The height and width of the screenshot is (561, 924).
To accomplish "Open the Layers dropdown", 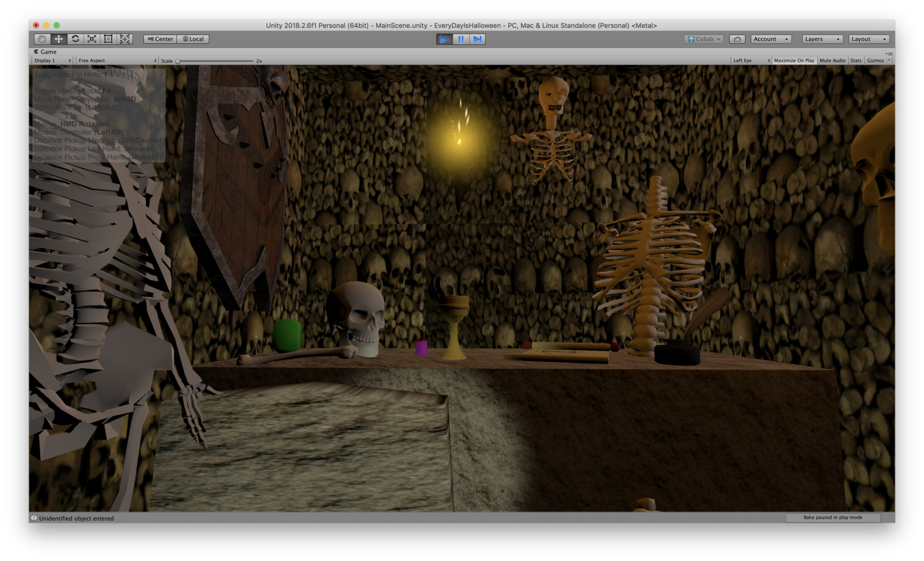I will click(822, 39).
